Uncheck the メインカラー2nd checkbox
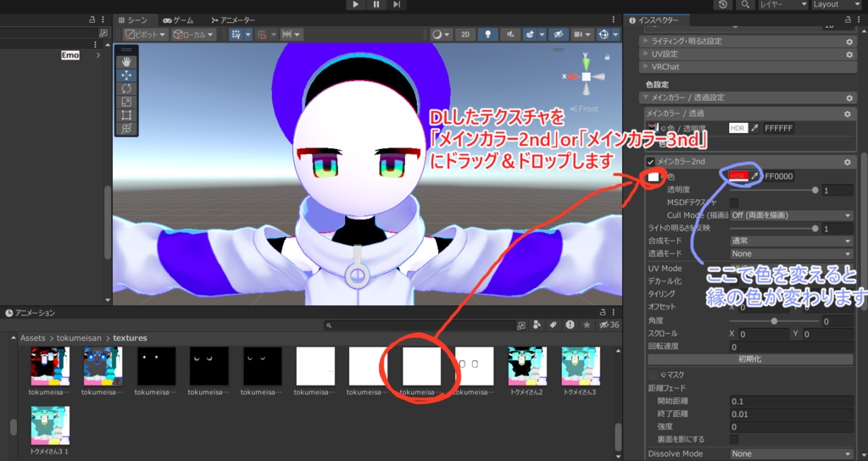Image resolution: width=868 pixels, height=461 pixels. [650, 162]
